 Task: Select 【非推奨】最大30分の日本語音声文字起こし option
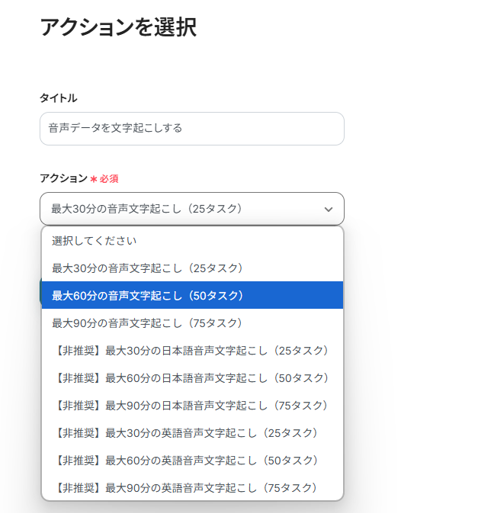[192, 350]
